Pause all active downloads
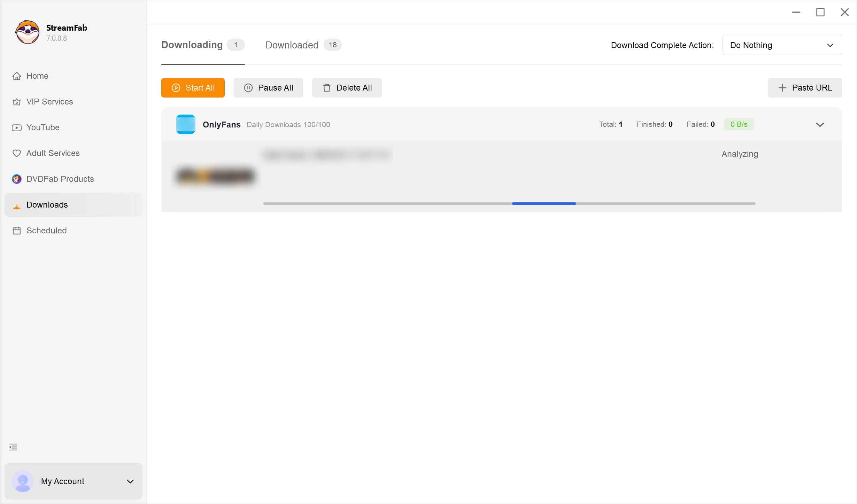Image resolution: width=857 pixels, height=504 pixels. [x=268, y=88]
